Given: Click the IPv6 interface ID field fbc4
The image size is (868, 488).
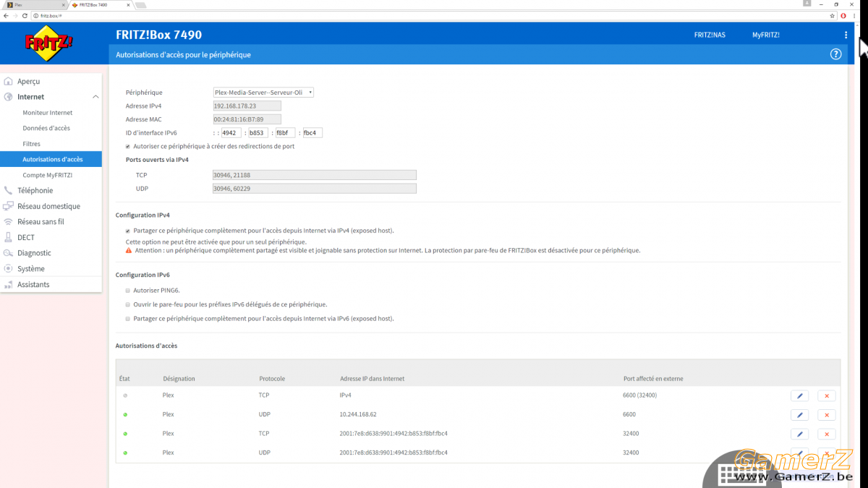Looking at the screenshot, I should [x=312, y=133].
